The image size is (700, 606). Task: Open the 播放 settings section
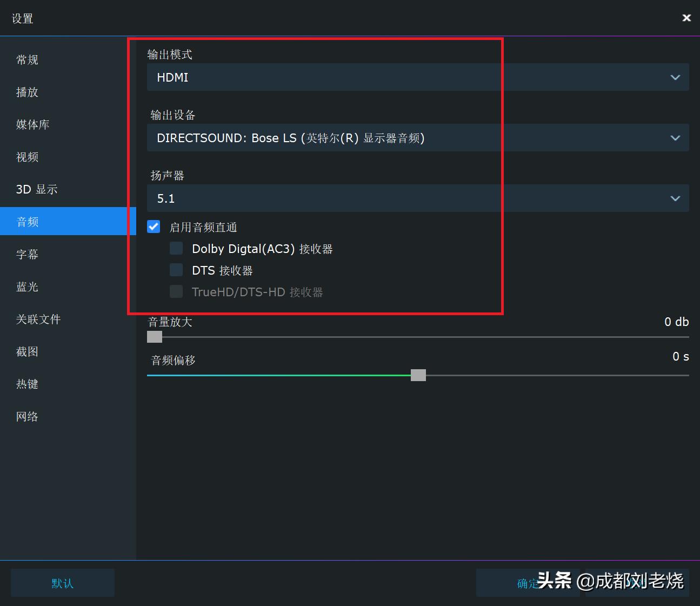[x=26, y=92]
